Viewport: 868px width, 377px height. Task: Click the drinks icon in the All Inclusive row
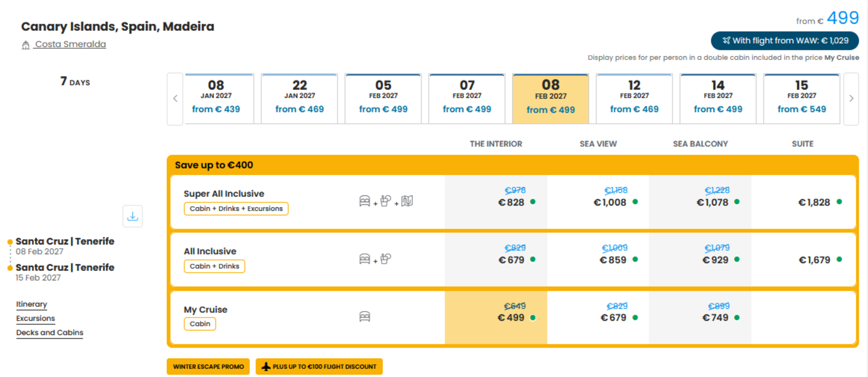click(x=386, y=259)
